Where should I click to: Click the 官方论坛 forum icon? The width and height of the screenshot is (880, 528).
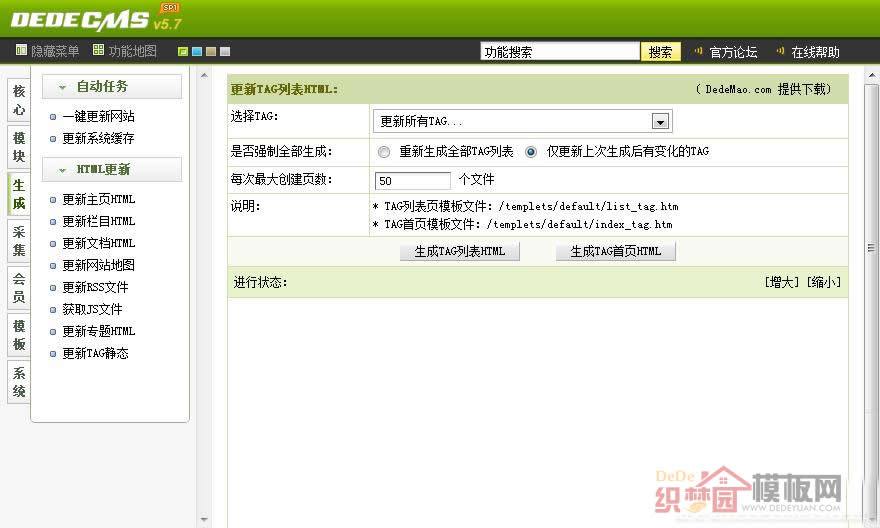click(x=698, y=52)
